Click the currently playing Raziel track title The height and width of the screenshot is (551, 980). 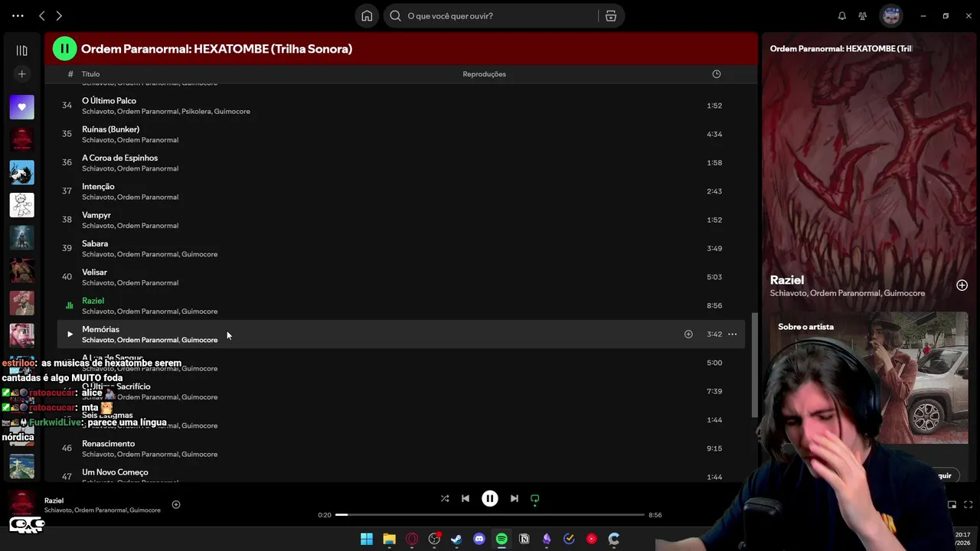point(93,301)
